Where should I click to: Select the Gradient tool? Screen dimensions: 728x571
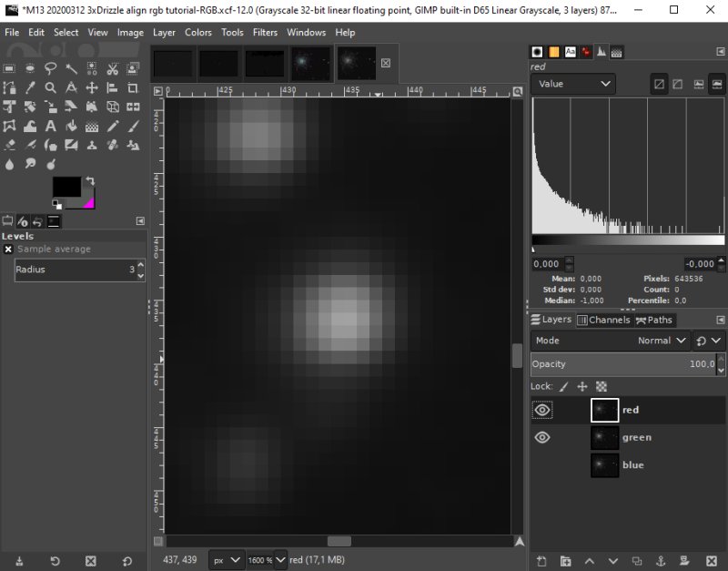pyautogui.click(x=92, y=126)
